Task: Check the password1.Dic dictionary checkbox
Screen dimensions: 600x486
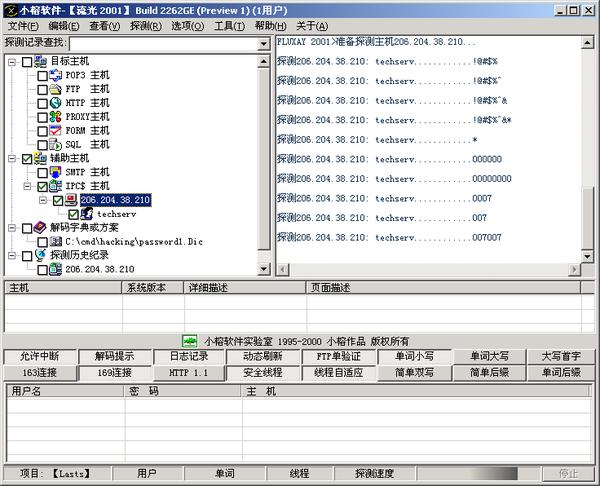Action: 42,242
